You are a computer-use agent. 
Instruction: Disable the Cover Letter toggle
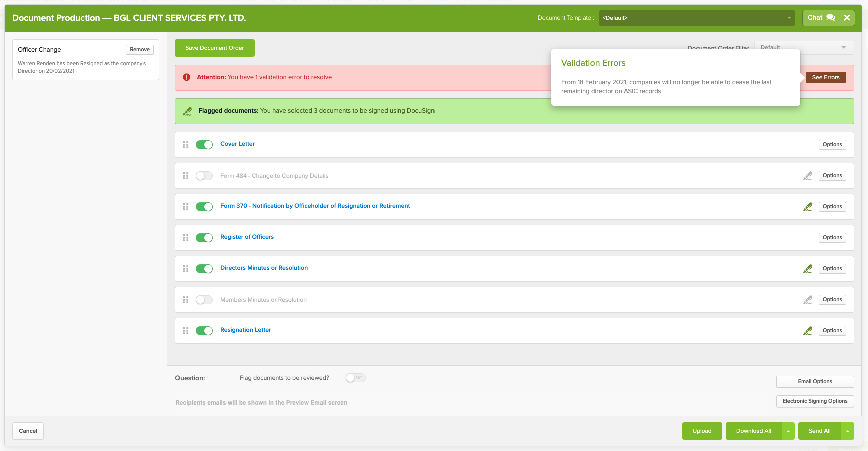click(204, 145)
